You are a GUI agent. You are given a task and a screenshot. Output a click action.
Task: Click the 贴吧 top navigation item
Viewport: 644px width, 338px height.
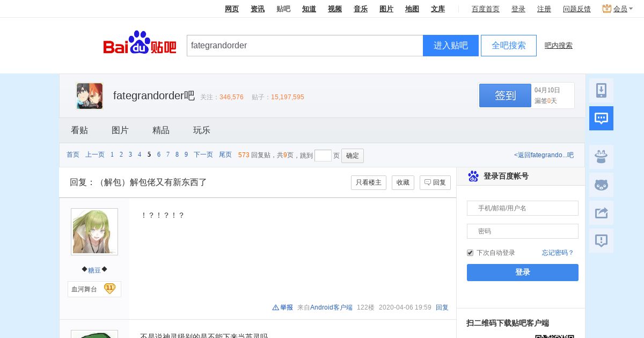pos(283,9)
